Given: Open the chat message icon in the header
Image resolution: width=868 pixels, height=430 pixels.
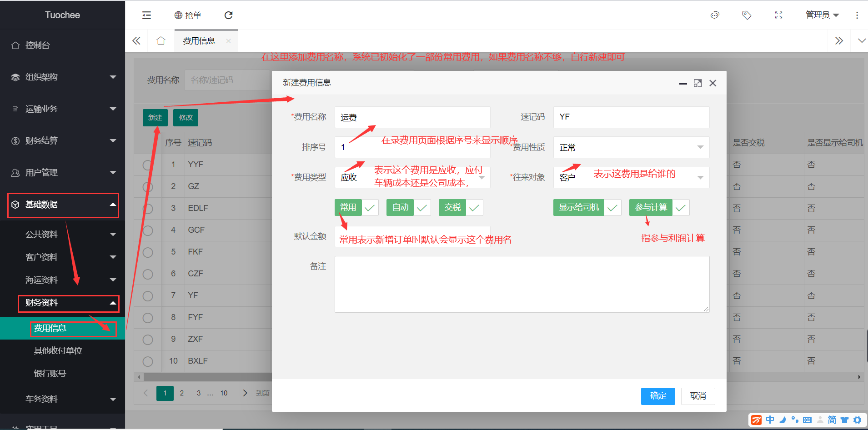Looking at the screenshot, I should tap(715, 15).
